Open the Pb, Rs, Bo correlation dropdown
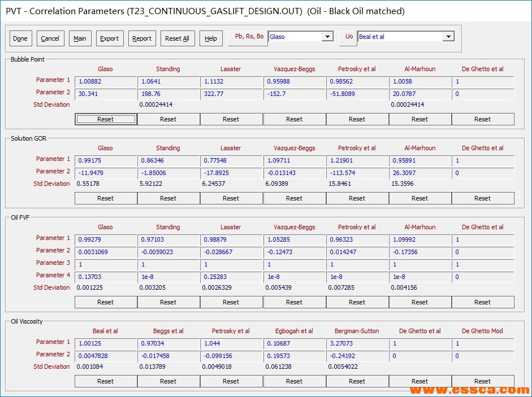 coord(327,37)
